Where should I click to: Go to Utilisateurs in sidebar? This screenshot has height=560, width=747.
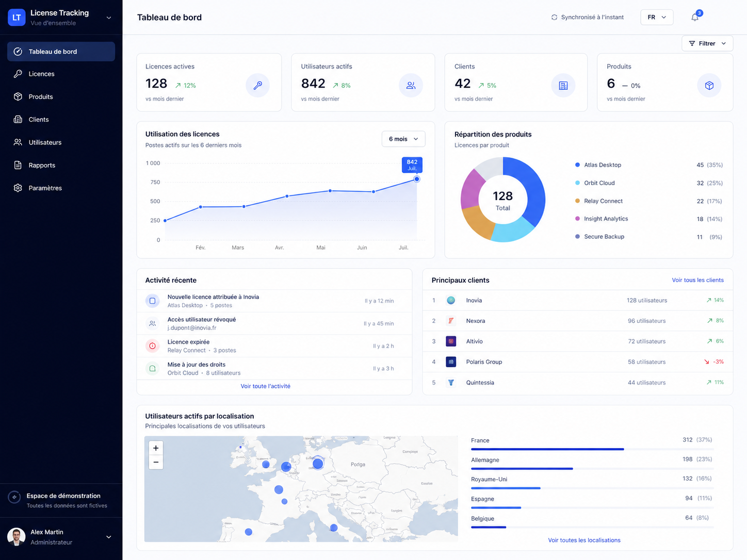61,142
